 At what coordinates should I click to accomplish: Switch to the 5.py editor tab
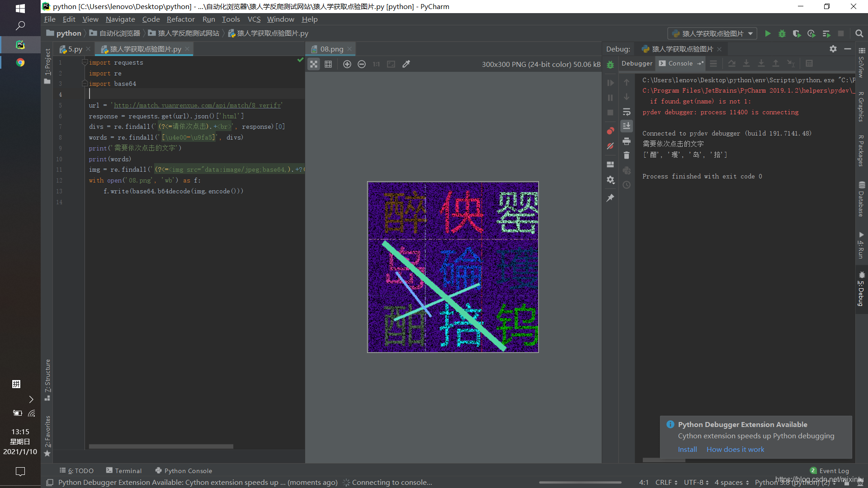(75, 49)
